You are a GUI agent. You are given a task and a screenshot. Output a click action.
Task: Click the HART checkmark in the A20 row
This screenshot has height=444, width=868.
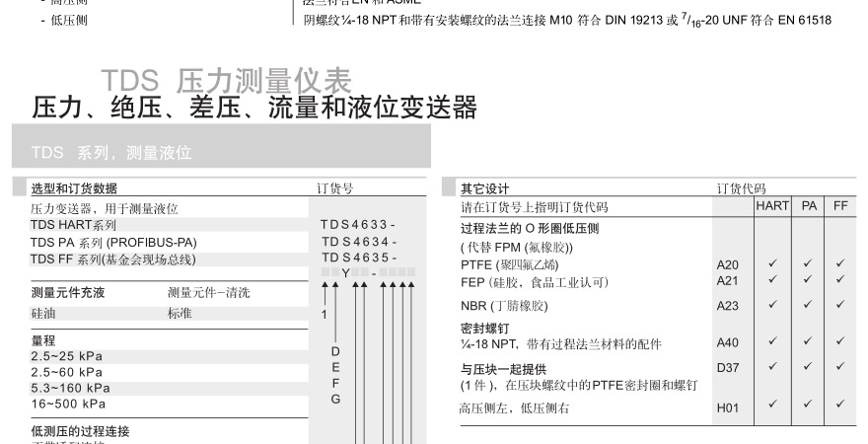772,263
